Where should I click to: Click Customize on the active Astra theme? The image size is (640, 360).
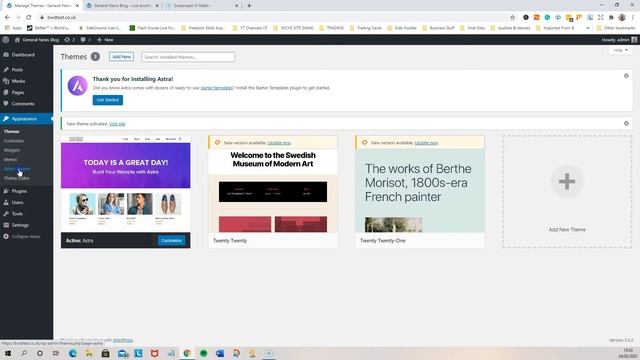[x=171, y=240]
